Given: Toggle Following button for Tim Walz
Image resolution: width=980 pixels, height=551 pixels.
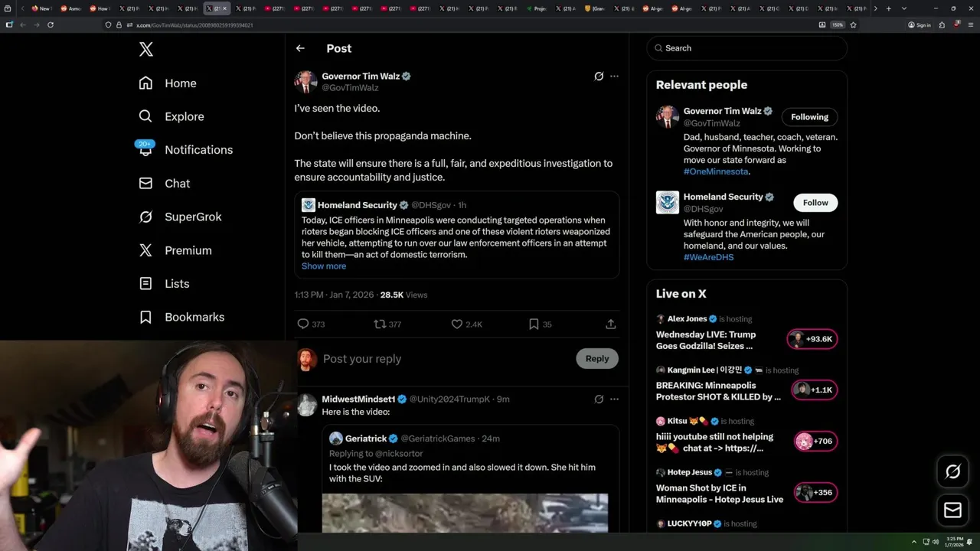Looking at the screenshot, I should tap(809, 117).
